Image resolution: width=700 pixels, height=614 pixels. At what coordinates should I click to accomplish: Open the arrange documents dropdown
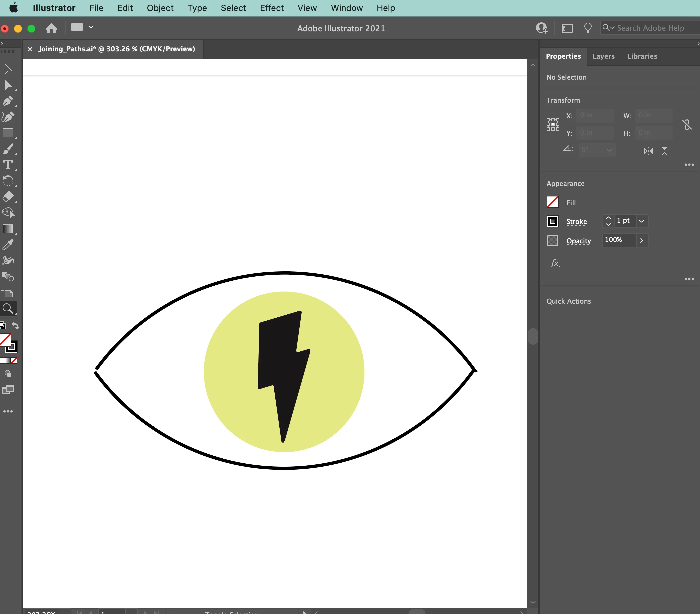coord(91,27)
